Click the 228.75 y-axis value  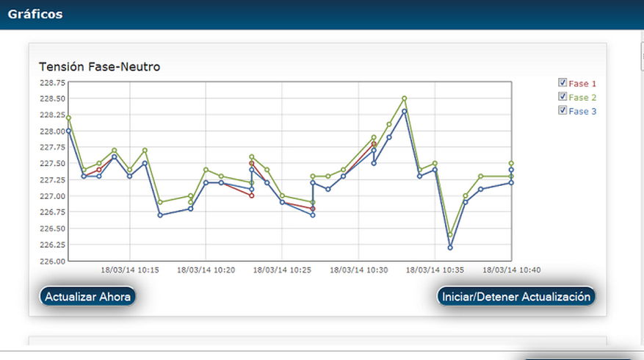pyautogui.click(x=52, y=82)
